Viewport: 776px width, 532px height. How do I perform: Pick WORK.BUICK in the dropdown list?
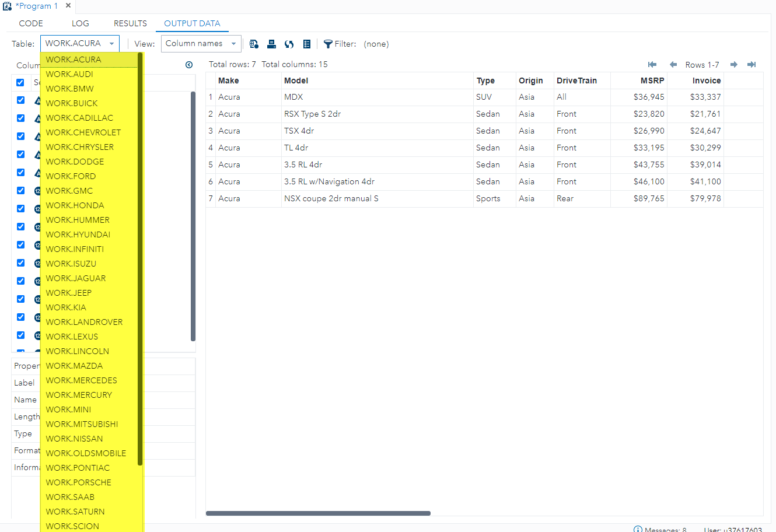(x=89, y=103)
